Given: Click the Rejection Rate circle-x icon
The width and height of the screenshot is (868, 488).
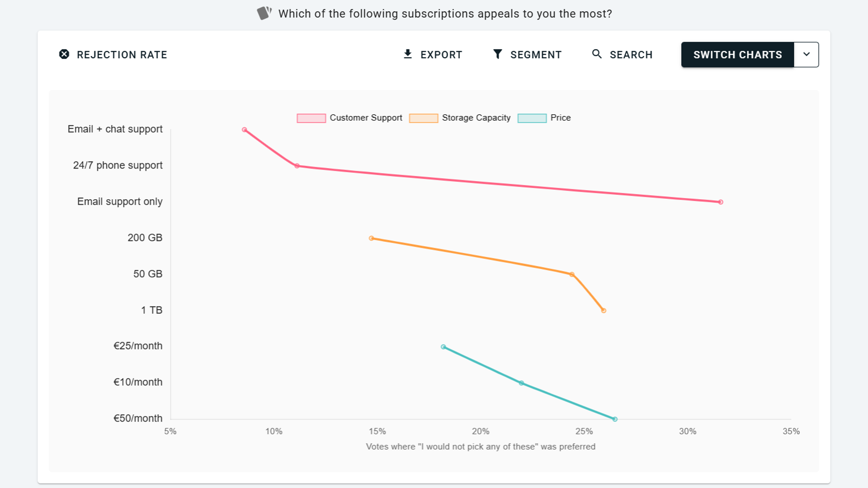Looking at the screenshot, I should [x=64, y=54].
